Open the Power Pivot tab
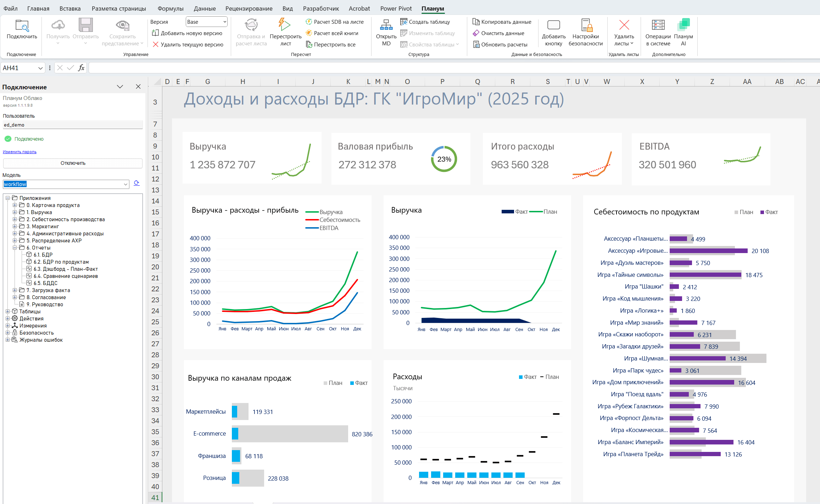 click(x=396, y=9)
